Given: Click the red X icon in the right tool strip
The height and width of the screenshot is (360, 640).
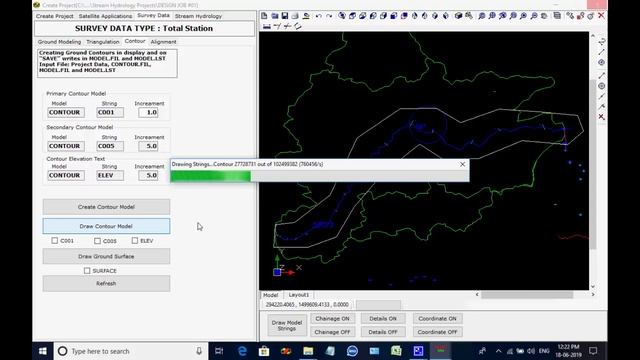Looking at the screenshot, I should pos(602,117).
